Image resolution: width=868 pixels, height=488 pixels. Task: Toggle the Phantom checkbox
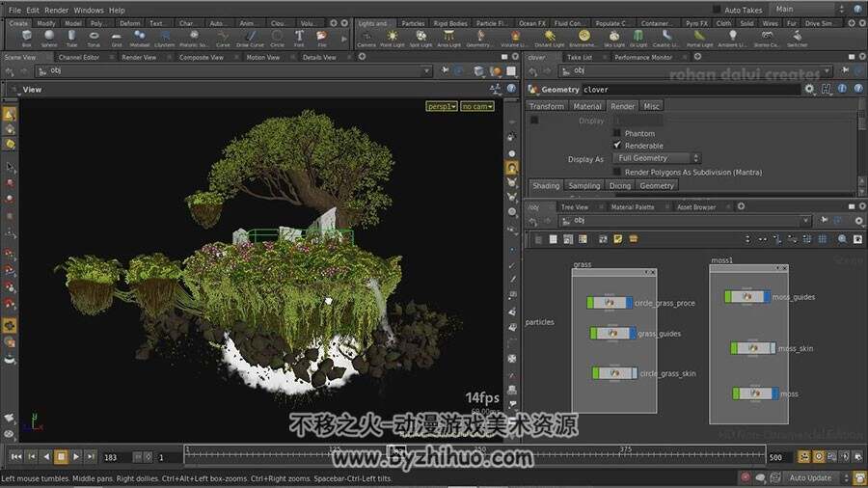click(616, 133)
